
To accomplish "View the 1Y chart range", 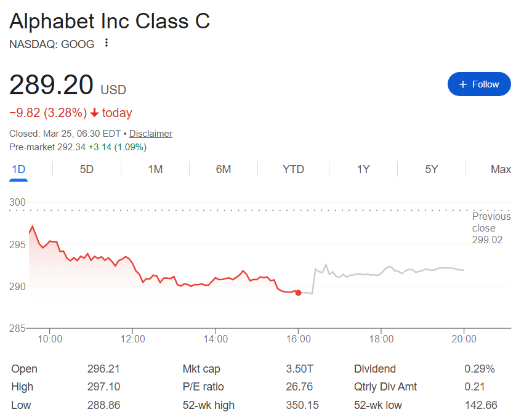I will 363,169.
